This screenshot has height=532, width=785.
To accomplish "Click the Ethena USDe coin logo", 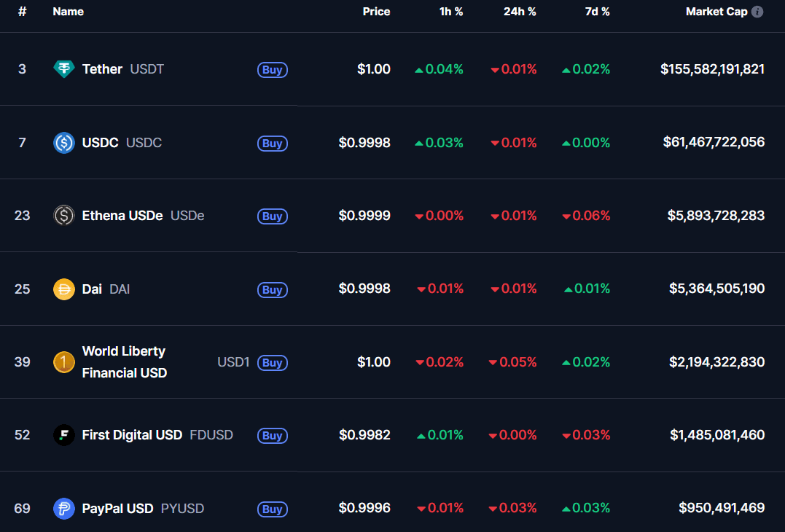I will (x=64, y=216).
